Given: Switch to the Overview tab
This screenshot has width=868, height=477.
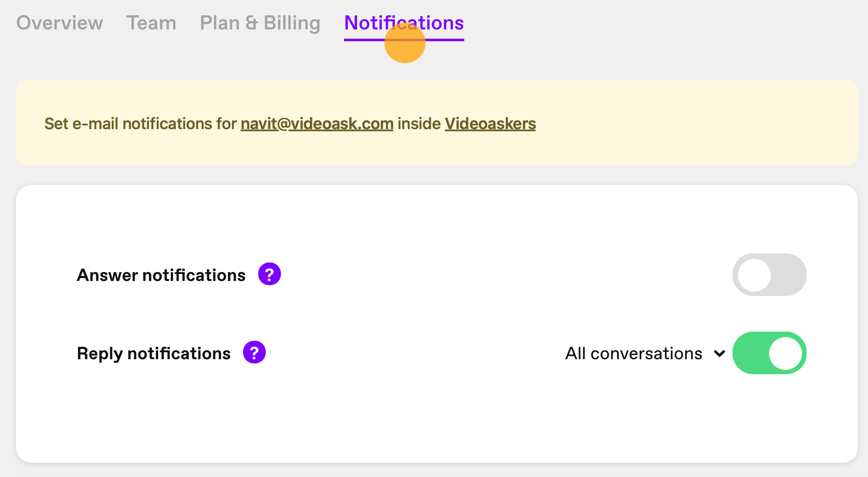Looking at the screenshot, I should pos(60,23).
